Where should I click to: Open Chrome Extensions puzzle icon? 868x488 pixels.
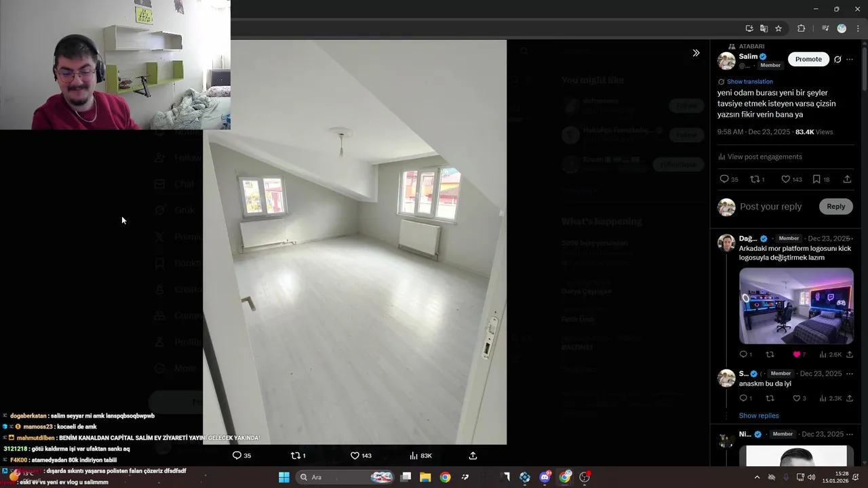[x=801, y=28]
